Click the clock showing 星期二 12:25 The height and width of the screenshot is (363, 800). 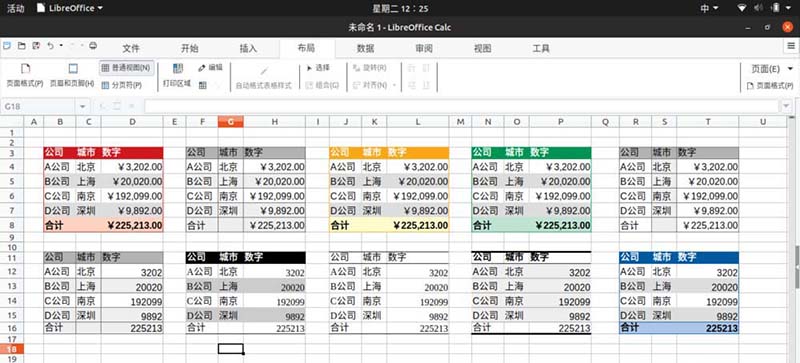pyautogui.click(x=401, y=8)
